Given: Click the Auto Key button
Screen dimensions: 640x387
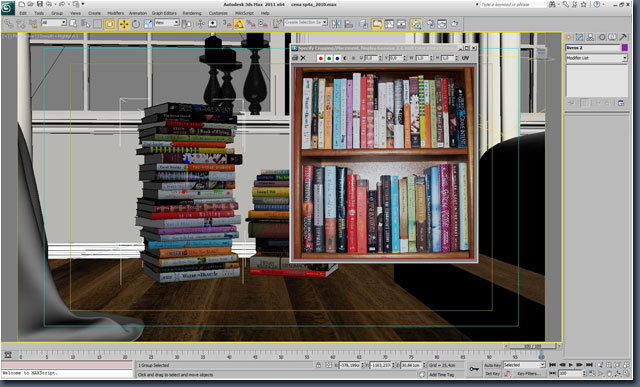Looking at the screenshot, I should (x=492, y=365).
